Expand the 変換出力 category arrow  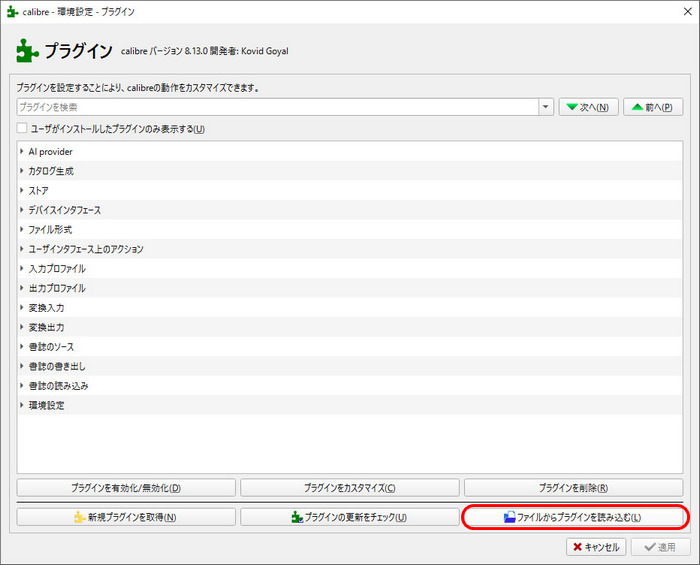point(21,327)
